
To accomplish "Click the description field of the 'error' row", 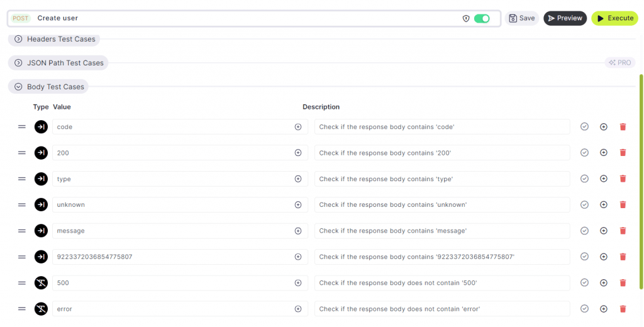I will 441,309.
